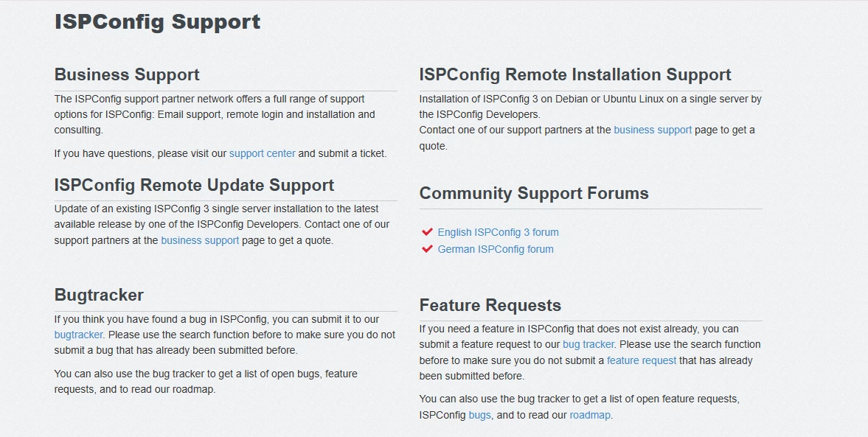868x437 pixels.
Task: Open the German ISPConfig forum
Action: [x=496, y=248]
